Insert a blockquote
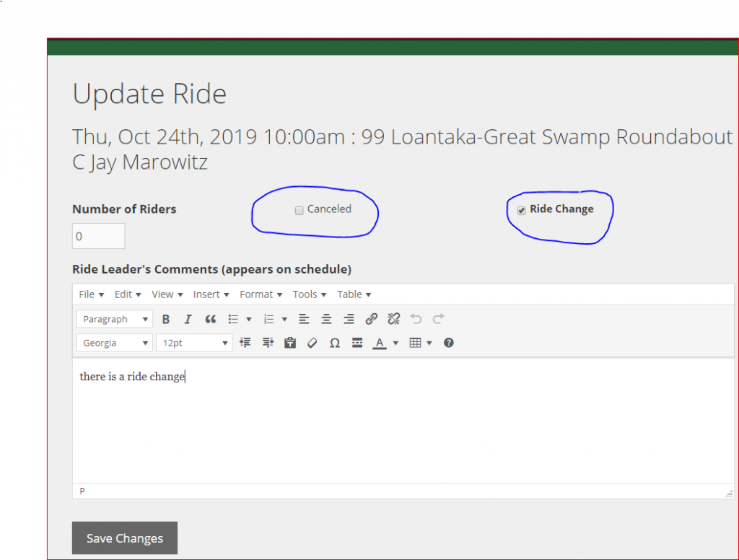The height and width of the screenshot is (560, 739). coord(210,319)
